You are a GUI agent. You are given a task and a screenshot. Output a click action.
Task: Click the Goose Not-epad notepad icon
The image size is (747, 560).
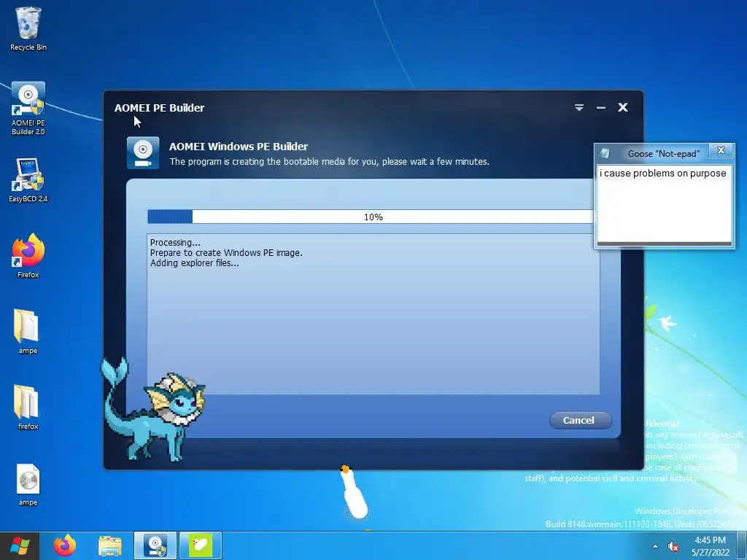[605, 153]
